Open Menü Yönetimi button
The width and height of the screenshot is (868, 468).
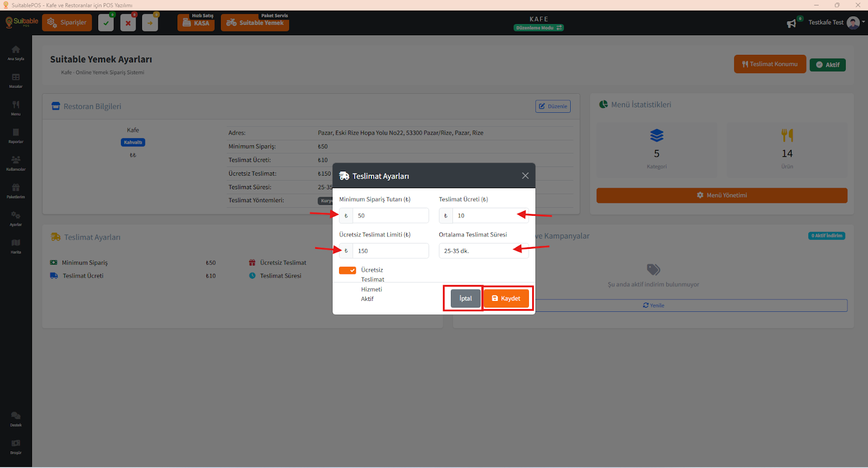click(722, 195)
